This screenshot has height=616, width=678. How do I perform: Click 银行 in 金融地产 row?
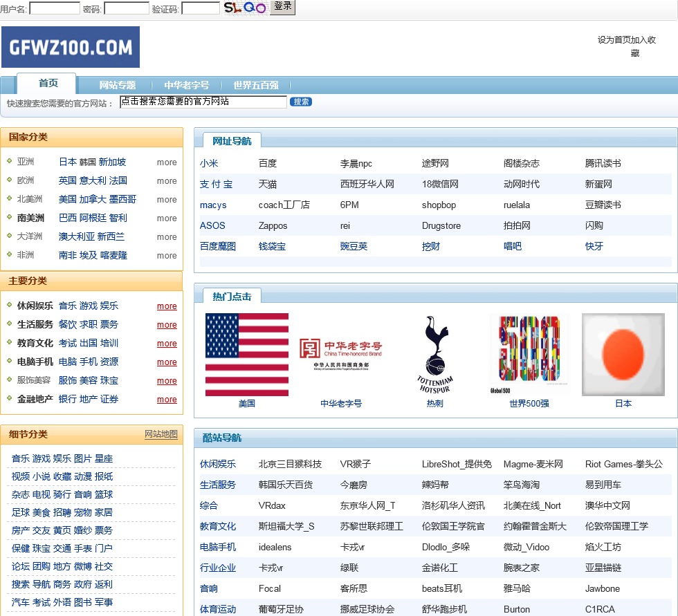click(68, 399)
